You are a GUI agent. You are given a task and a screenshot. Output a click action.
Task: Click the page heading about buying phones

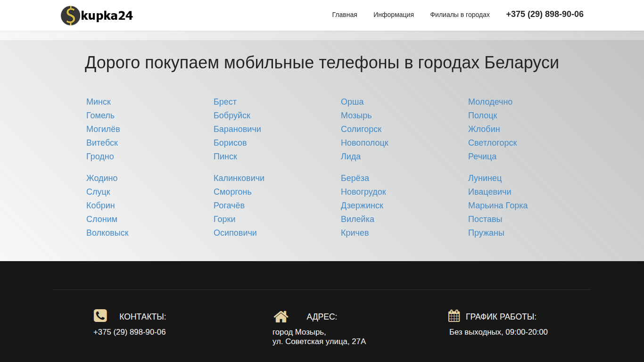coord(322,63)
